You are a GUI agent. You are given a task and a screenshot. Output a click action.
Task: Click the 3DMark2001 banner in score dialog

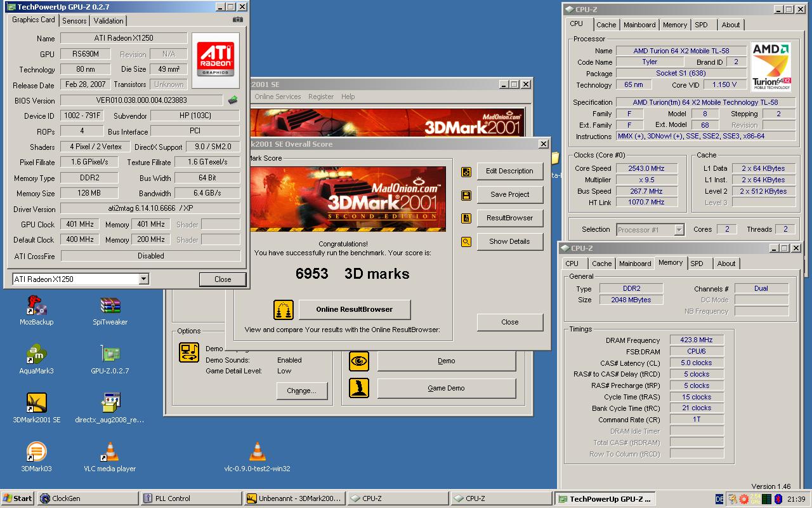pyautogui.click(x=348, y=199)
